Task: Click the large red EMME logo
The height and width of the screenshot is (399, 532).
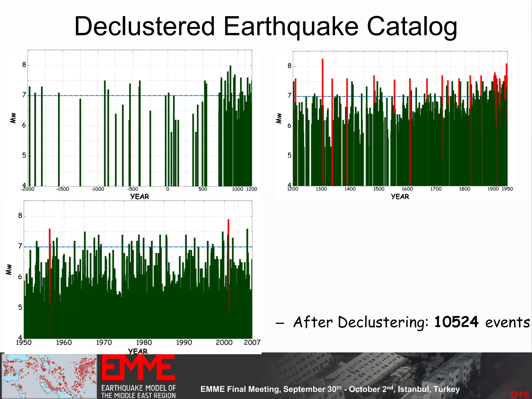Action: click(138, 368)
